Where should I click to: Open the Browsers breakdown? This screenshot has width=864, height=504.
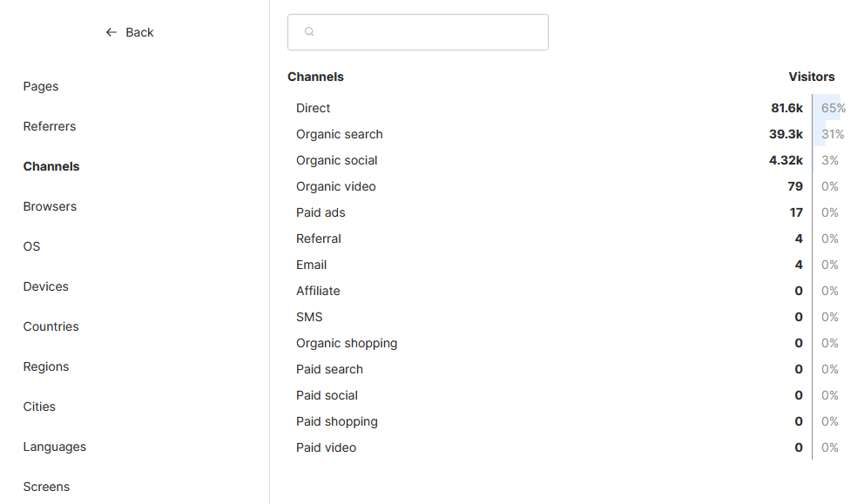(x=50, y=206)
